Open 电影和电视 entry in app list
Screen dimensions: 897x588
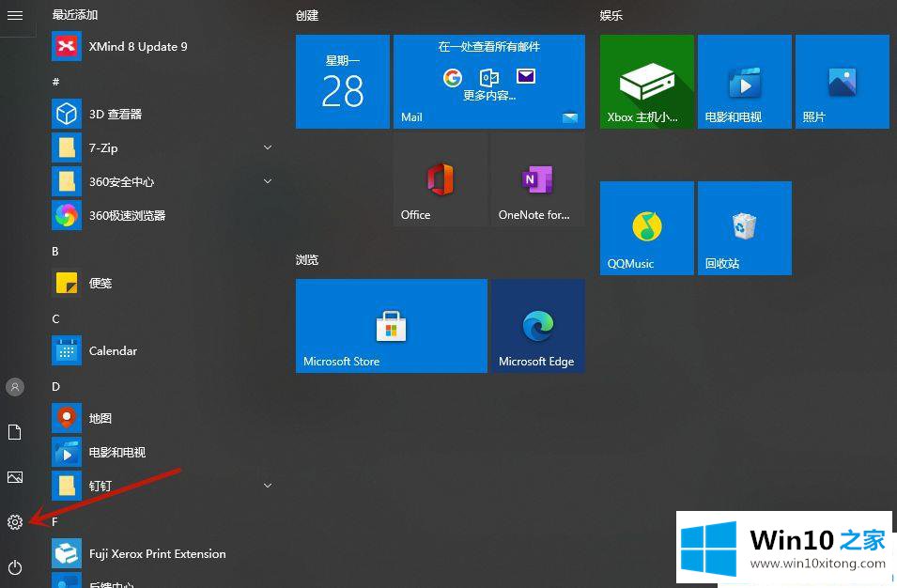162,452
